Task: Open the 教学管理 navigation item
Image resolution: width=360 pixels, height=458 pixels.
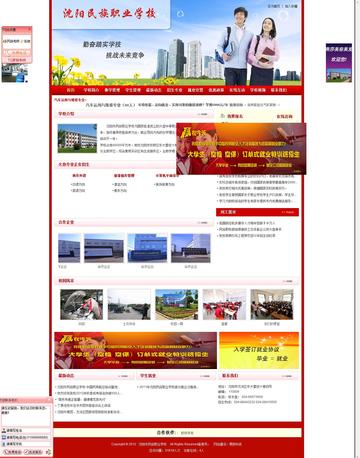Action: [112, 90]
